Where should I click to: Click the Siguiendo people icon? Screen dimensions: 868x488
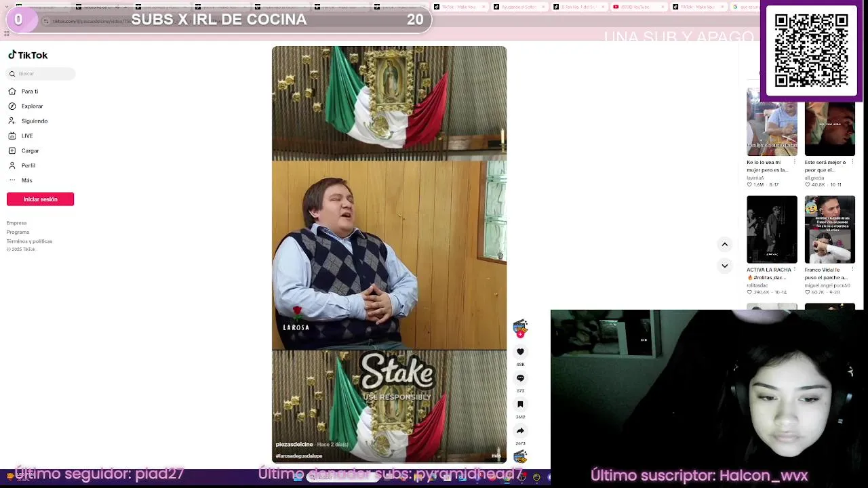coord(12,121)
